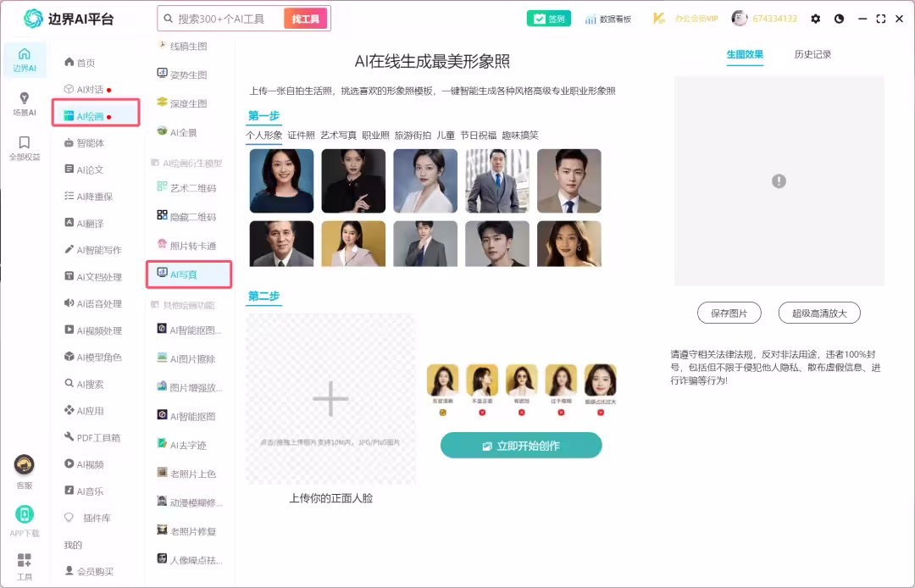Viewport: 915px width, 588px height.
Task: Open PDF工具箱 menu item
Action: click(92, 437)
